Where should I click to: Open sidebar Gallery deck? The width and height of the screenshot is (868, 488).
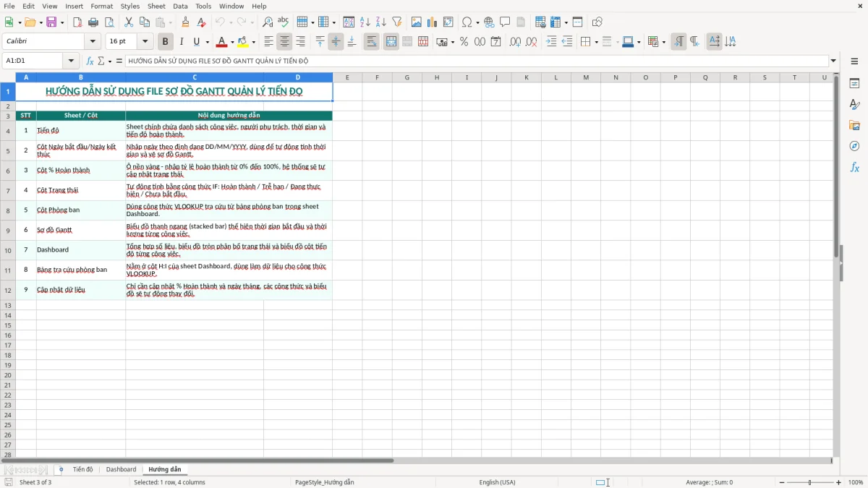coord(854,126)
